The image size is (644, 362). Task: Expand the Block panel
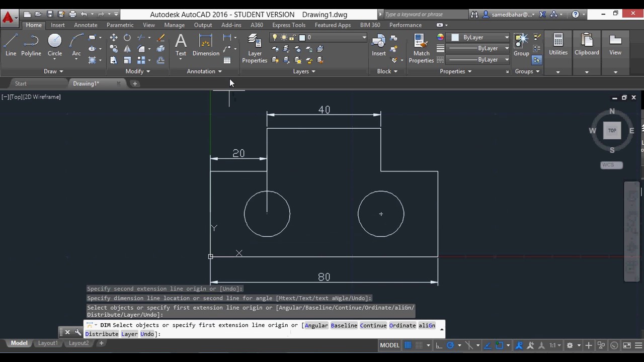tap(387, 71)
